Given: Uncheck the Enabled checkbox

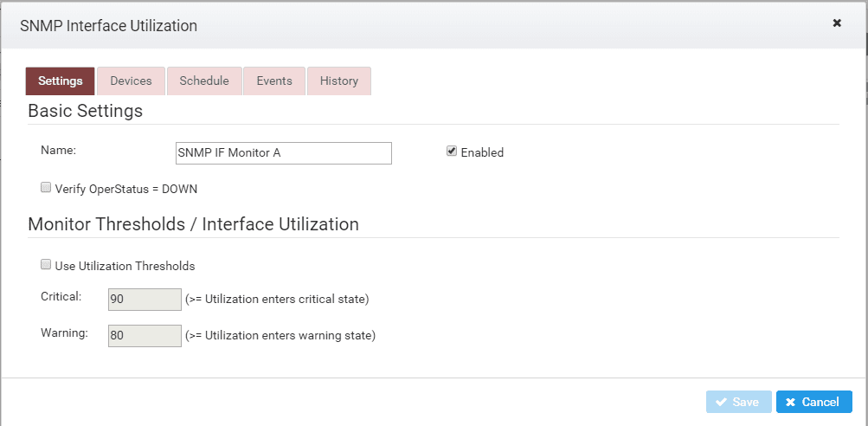Looking at the screenshot, I should (451, 152).
